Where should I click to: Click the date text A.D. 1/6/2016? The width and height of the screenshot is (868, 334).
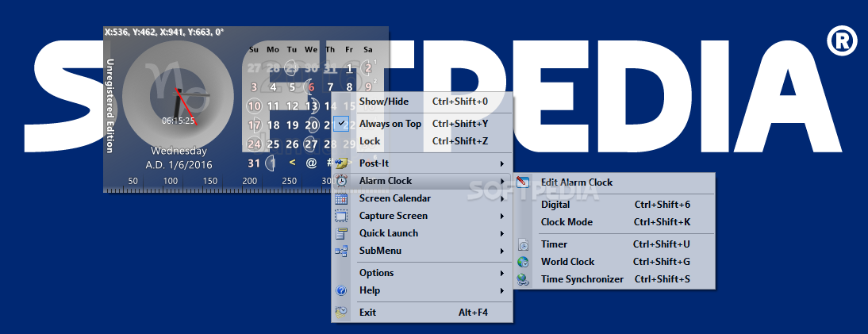click(179, 165)
